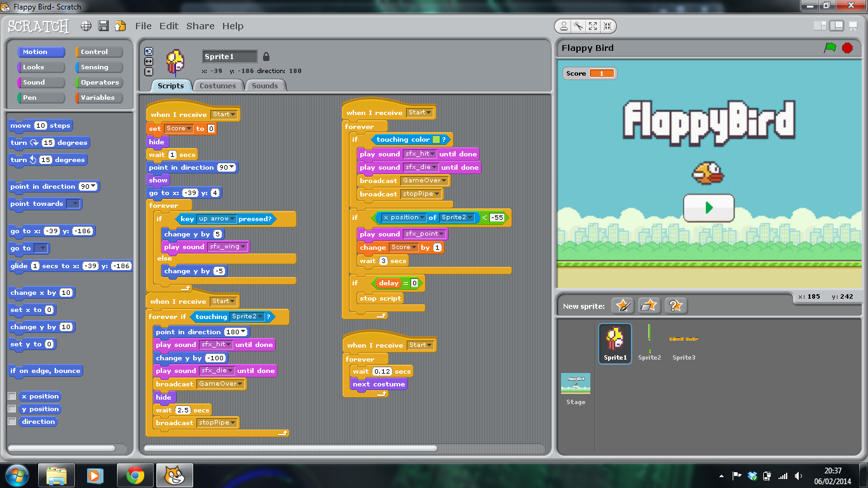Stop the project with red stop button
868x488 pixels.
coord(848,48)
